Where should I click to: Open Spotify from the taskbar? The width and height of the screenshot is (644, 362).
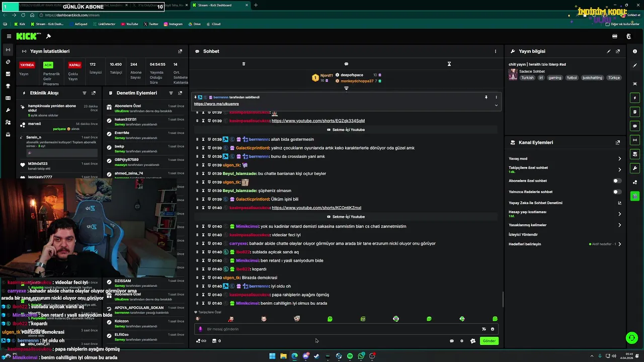pyautogui.click(x=350, y=356)
